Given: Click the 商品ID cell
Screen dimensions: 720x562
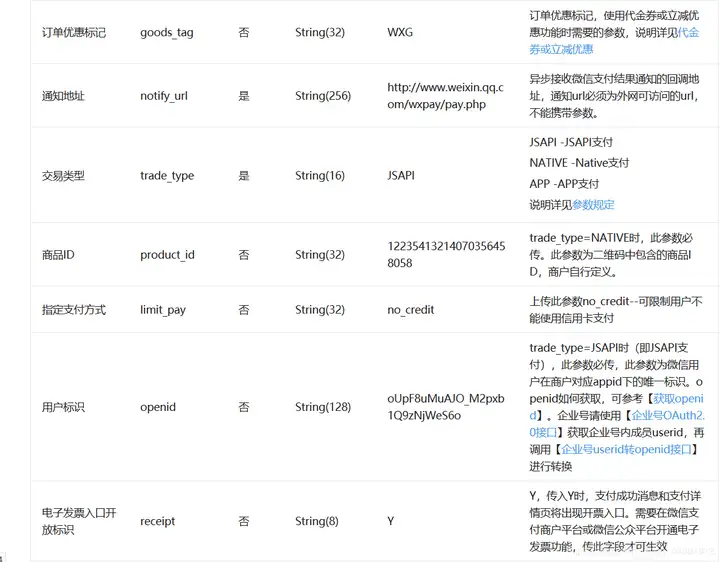Looking at the screenshot, I should tap(58, 255).
